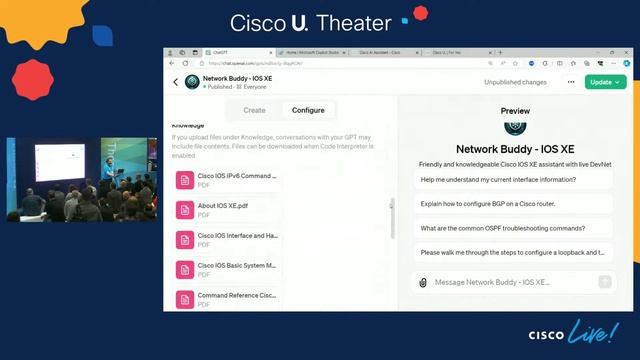
Task: Select the Configure tab
Action: pos(308,110)
